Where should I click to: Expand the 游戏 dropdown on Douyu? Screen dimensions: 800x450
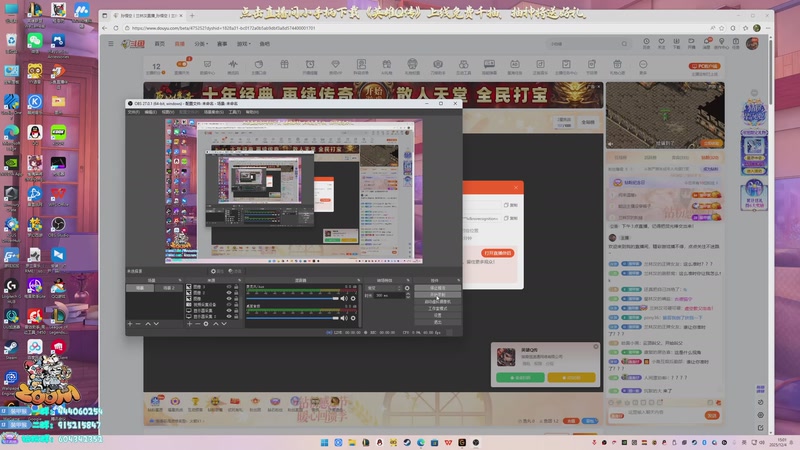[243, 44]
